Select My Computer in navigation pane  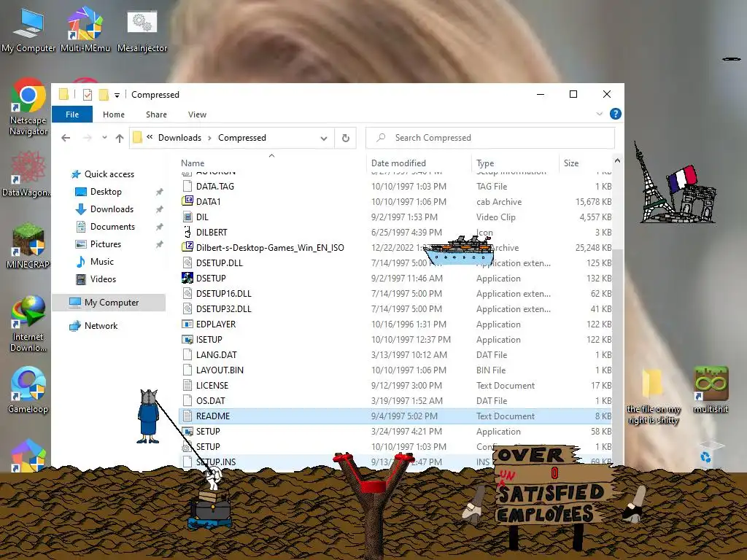[109, 303]
